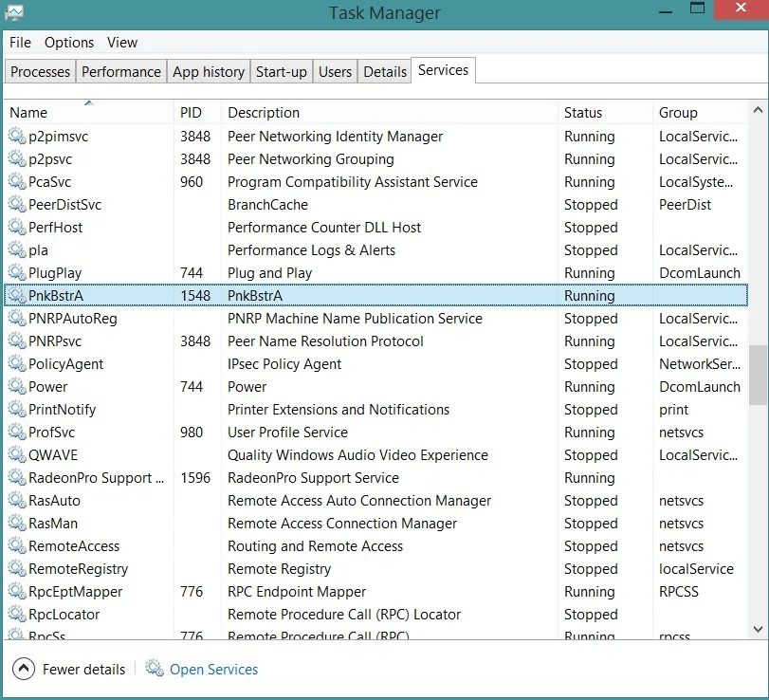Click the gear icon beside Open Services
The height and width of the screenshot is (700, 769).
(x=155, y=669)
